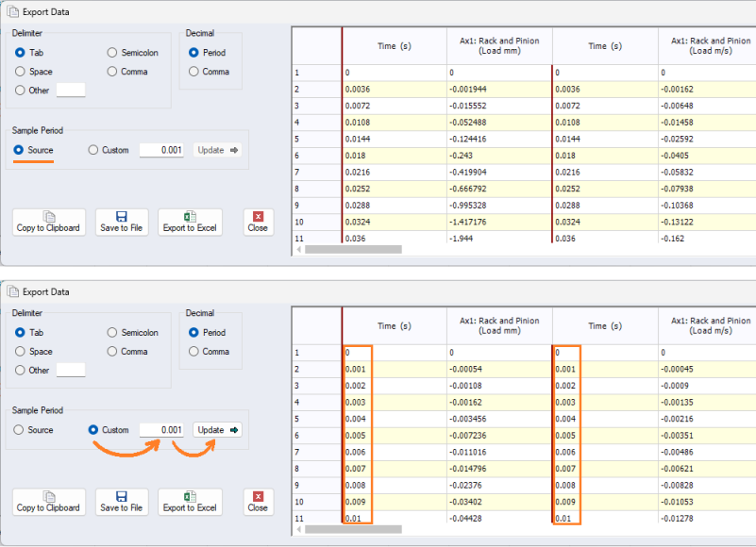This screenshot has width=756, height=547.
Task: Click Save to File in the bottom dialog
Action: click(121, 502)
